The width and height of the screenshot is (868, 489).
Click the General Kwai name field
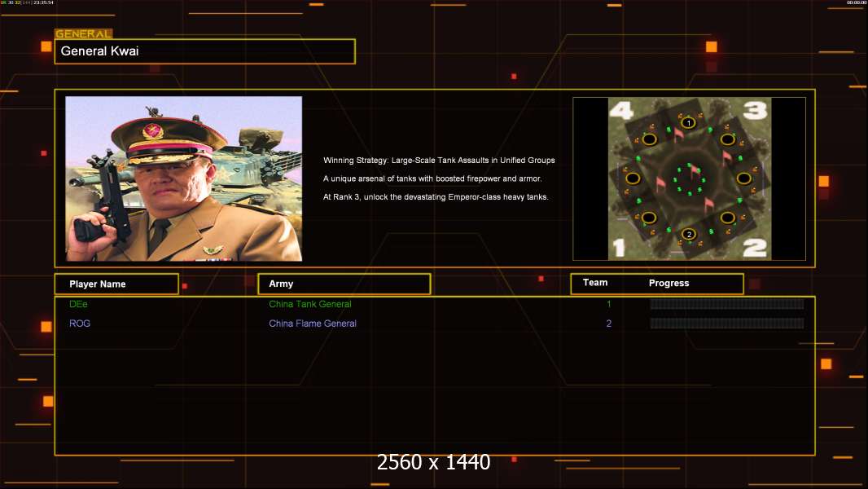coord(205,51)
